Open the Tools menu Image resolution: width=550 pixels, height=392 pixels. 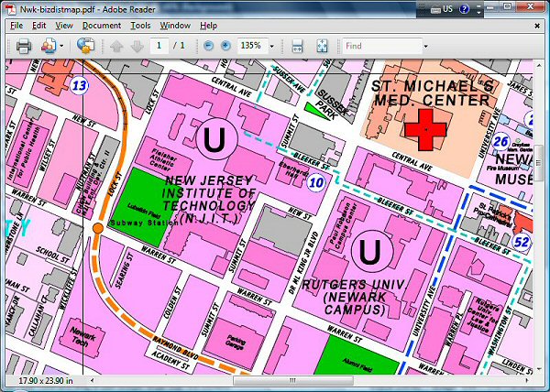140,26
